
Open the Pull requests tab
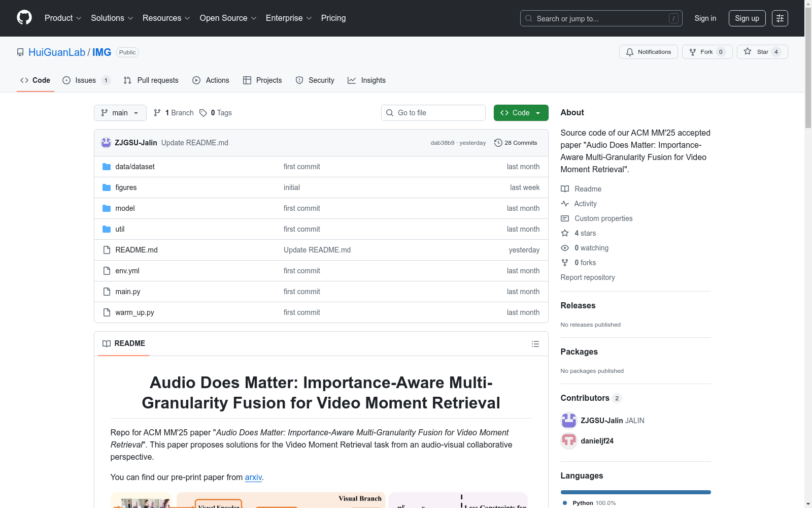pos(151,80)
